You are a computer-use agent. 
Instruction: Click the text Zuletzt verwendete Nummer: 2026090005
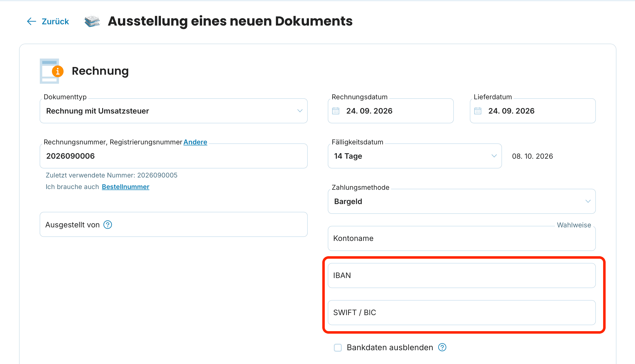[111, 175]
